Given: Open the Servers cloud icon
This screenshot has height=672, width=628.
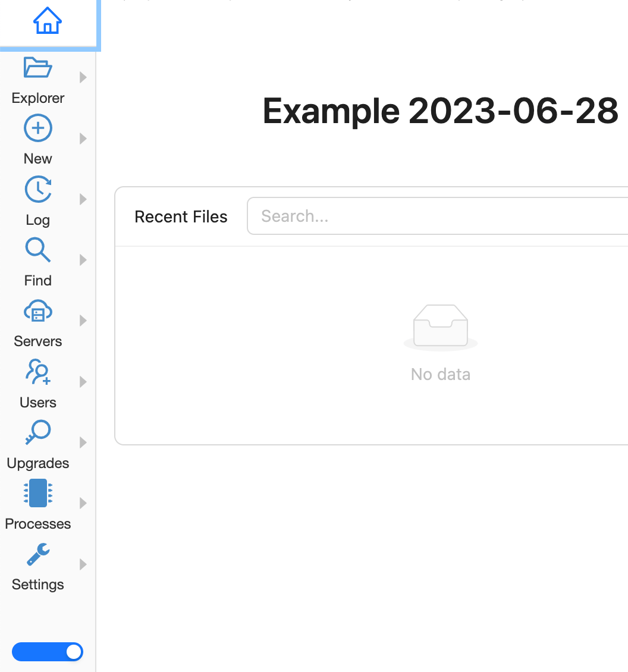Looking at the screenshot, I should point(37,310).
